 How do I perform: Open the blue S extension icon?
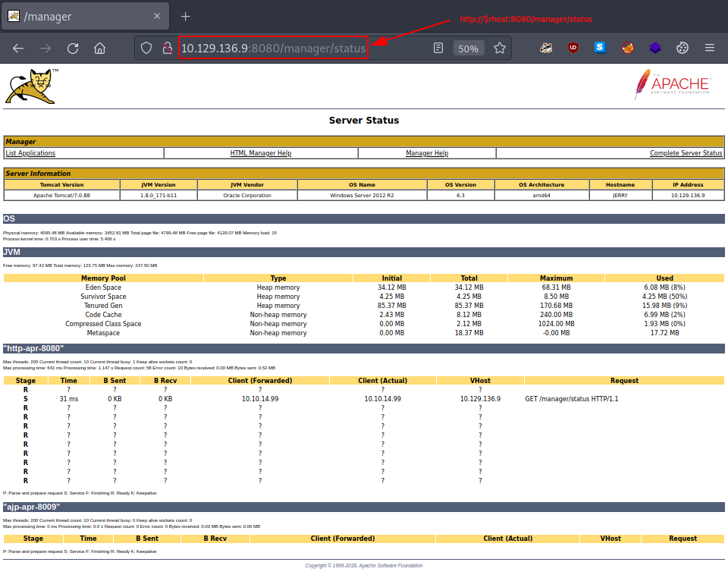(x=601, y=48)
